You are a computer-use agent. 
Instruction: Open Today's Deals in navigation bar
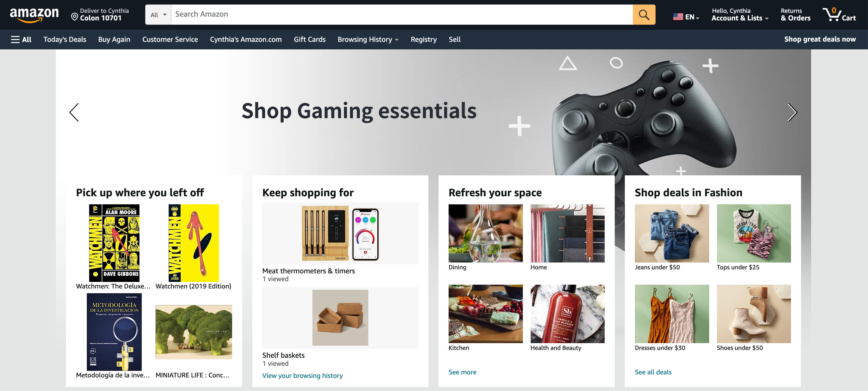(x=65, y=40)
